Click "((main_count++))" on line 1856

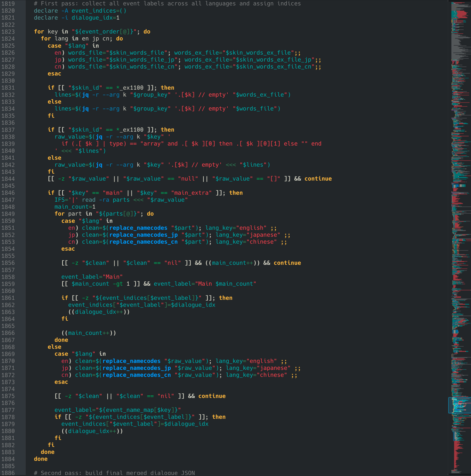tap(233, 263)
